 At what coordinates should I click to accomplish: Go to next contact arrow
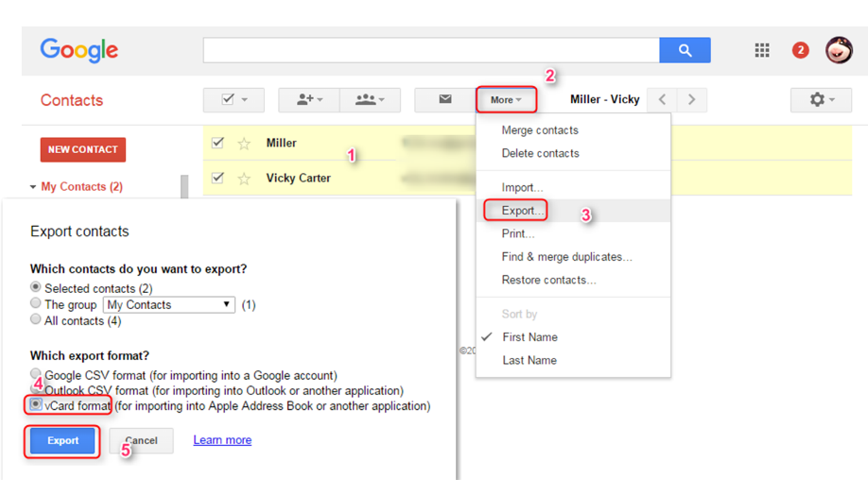tap(691, 99)
